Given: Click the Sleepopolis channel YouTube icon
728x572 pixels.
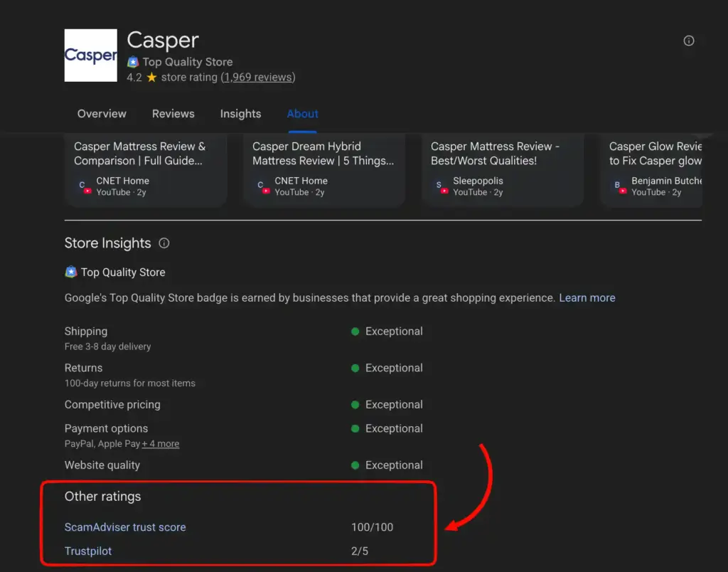Looking at the screenshot, I should 441,187.
